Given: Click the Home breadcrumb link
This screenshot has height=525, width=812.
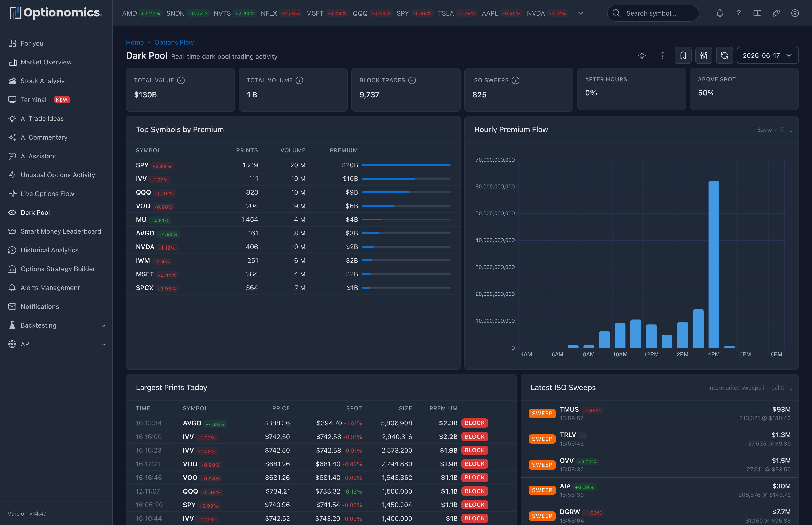Looking at the screenshot, I should [135, 42].
